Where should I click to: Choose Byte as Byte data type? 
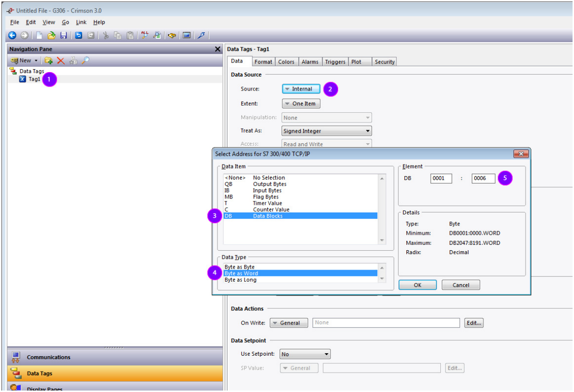(300, 267)
